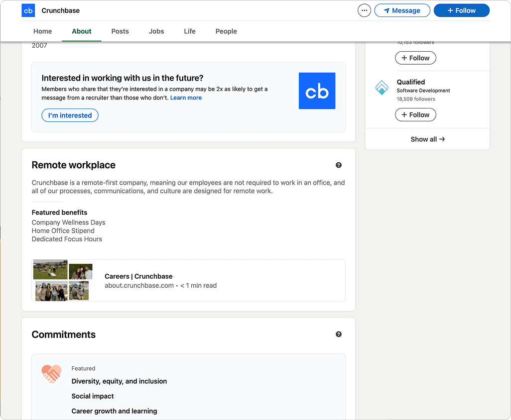This screenshot has height=420, width=511.
Task: Click the Crunchbase page title in header
Action: click(x=61, y=10)
